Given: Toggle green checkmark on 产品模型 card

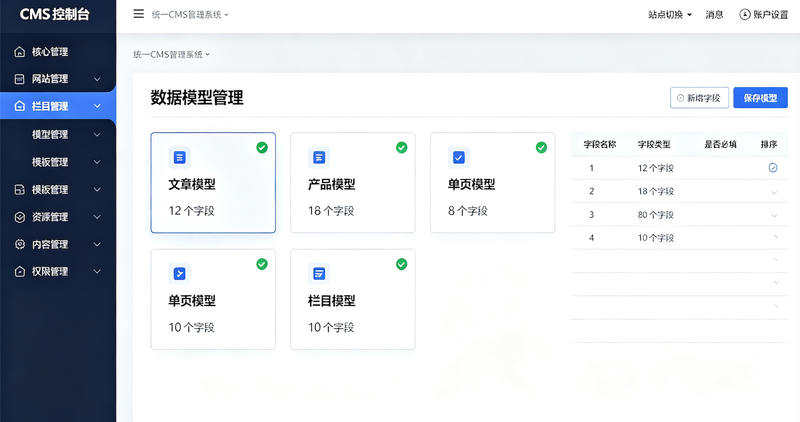Looking at the screenshot, I should tap(402, 147).
